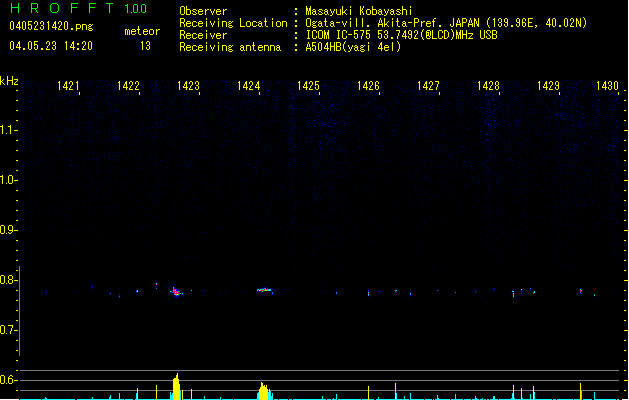This screenshot has width=629, height=400.
Task: Click the 1.0 kHz frequency label
Action: [x=8, y=180]
